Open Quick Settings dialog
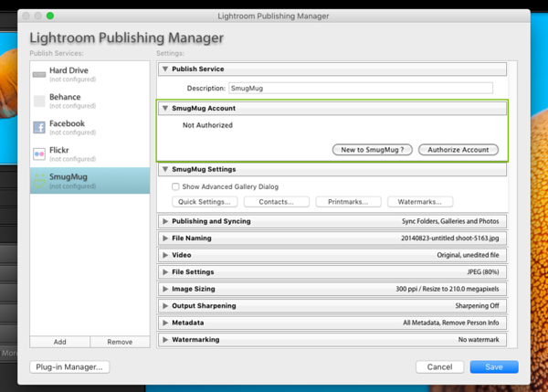 click(205, 202)
